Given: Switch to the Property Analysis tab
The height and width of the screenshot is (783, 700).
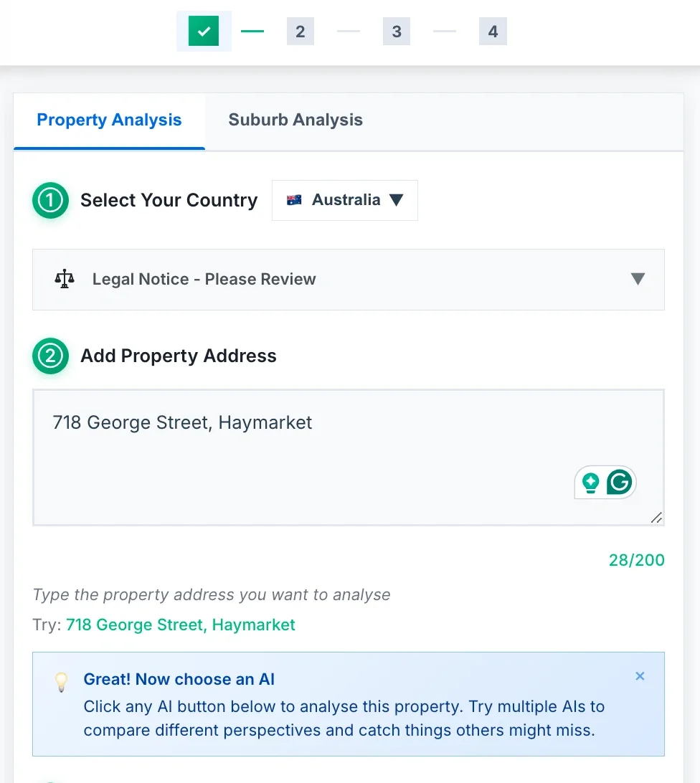Looking at the screenshot, I should tap(109, 120).
